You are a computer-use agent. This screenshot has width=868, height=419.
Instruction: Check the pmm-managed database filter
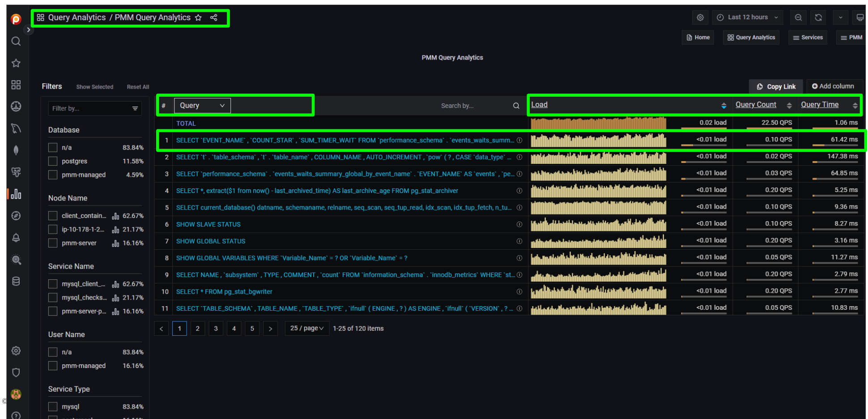tap(53, 175)
